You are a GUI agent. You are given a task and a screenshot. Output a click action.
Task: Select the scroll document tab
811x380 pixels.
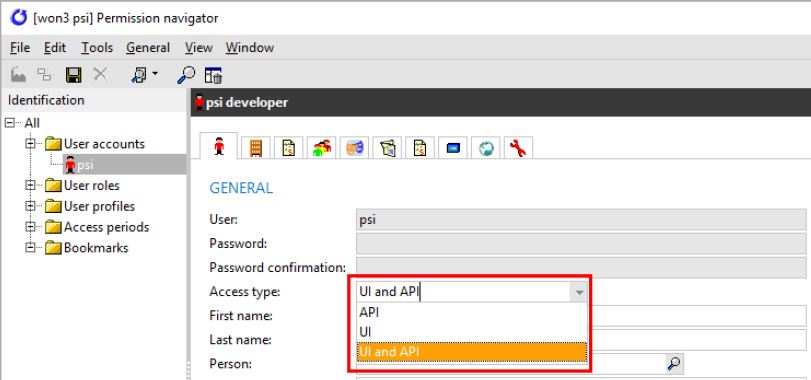click(387, 148)
